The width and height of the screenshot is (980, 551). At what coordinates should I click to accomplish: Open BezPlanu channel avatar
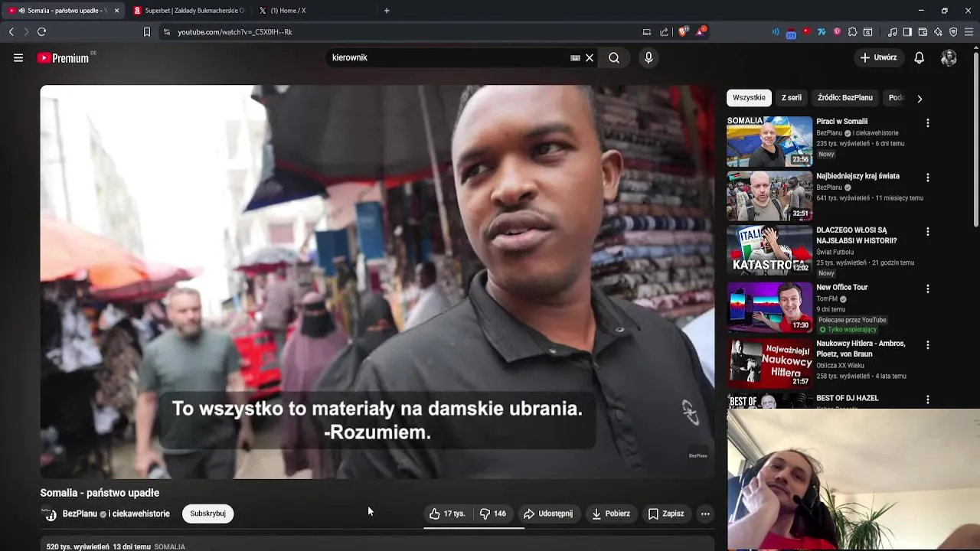(x=49, y=514)
